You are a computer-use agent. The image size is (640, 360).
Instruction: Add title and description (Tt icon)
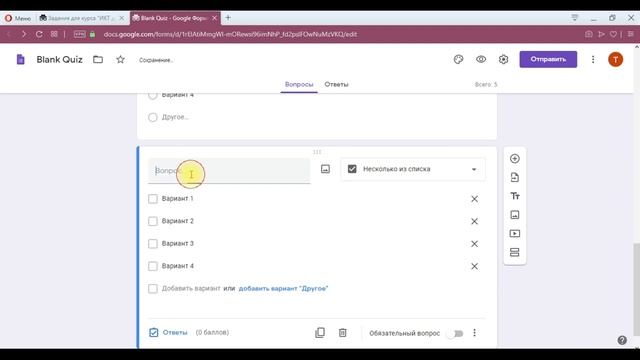click(515, 196)
